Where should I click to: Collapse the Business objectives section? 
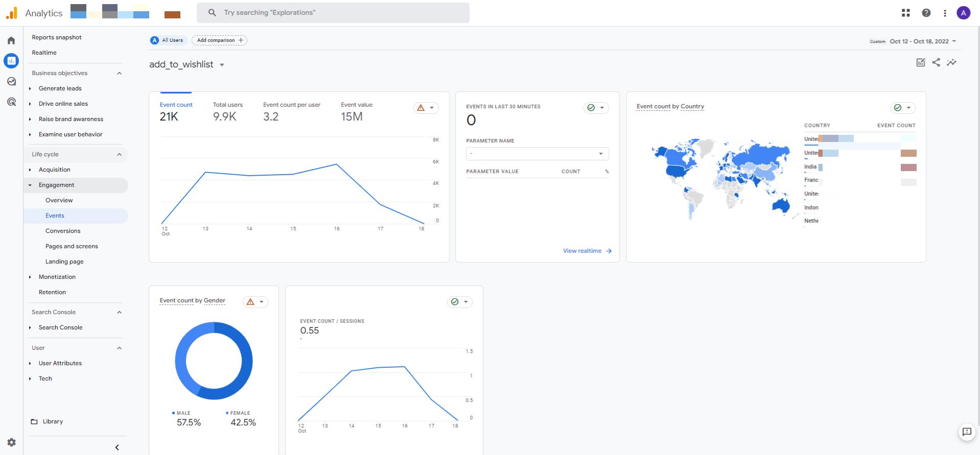click(x=119, y=73)
